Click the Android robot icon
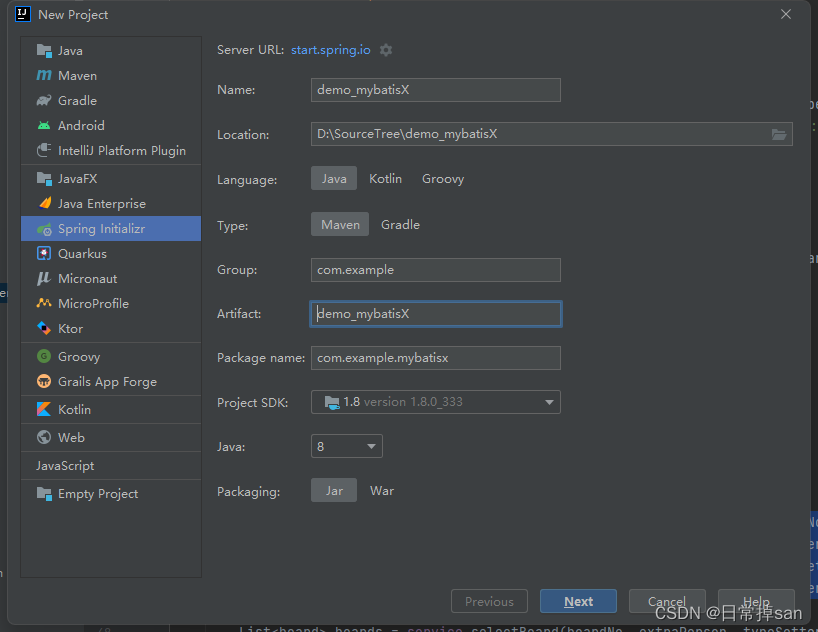818x632 pixels. click(x=44, y=125)
